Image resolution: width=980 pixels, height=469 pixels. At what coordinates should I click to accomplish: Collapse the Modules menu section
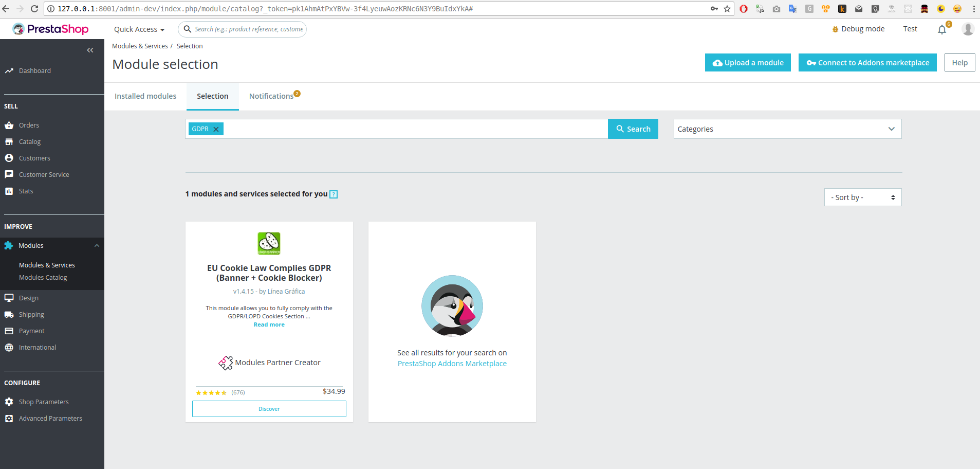[x=97, y=246]
